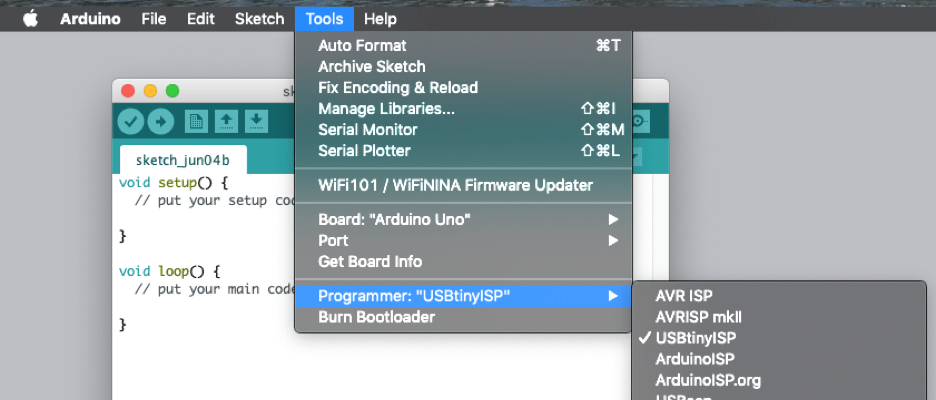Screen dimensions: 936x400
Task: Select Auto Format from the Tools menu
Action: 362,46
